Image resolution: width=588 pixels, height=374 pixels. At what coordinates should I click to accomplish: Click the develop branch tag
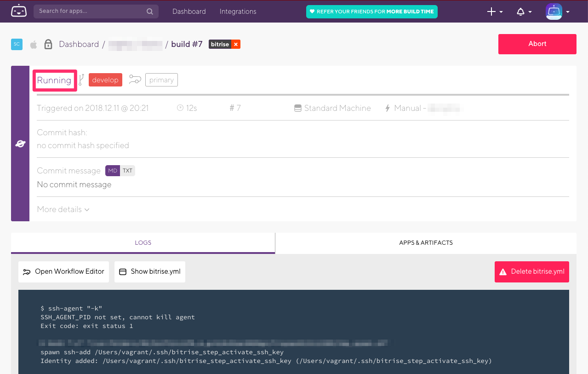(105, 80)
